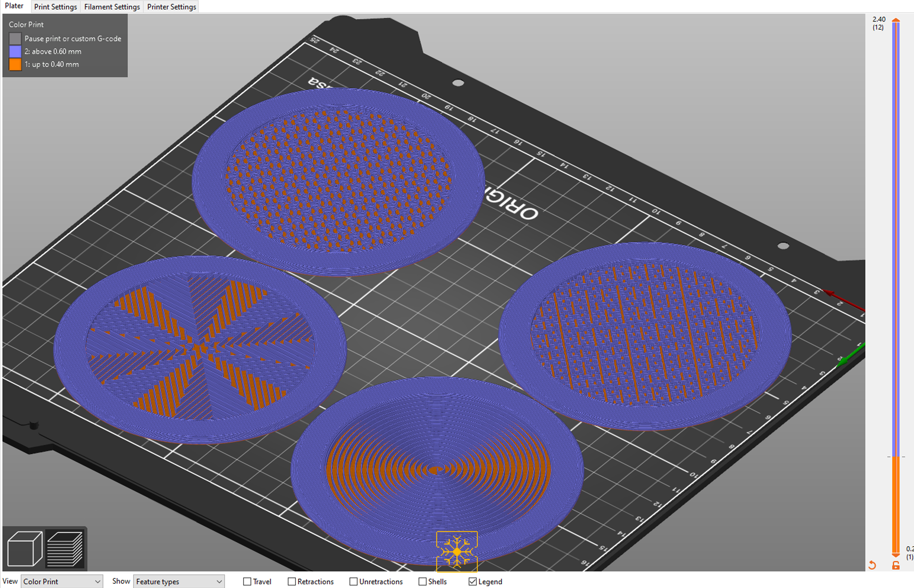
Task: Enable the Unretractions checkbox
Action: pos(353,581)
